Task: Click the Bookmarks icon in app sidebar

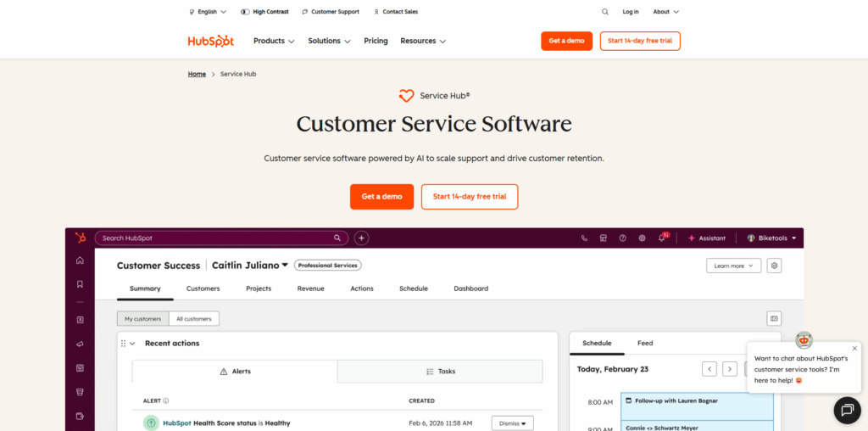Action: [81, 284]
